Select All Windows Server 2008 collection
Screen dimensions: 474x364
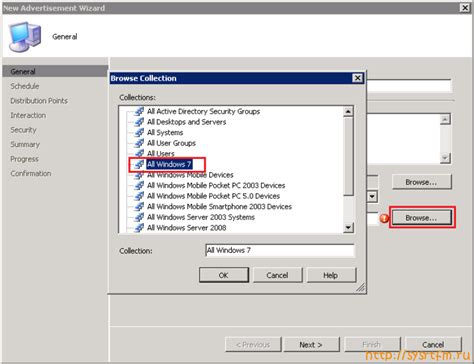[x=187, y=228]
